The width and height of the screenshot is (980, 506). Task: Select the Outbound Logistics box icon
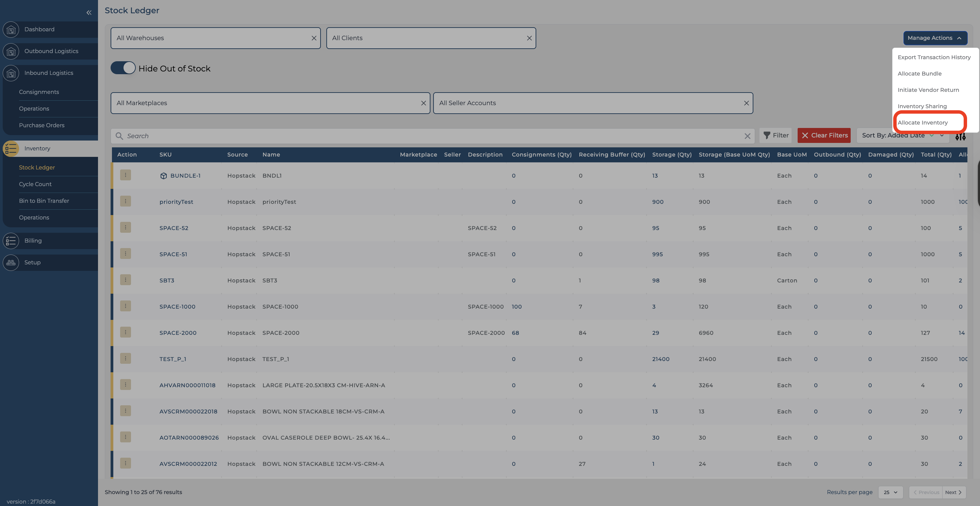(x=11, y=51)
